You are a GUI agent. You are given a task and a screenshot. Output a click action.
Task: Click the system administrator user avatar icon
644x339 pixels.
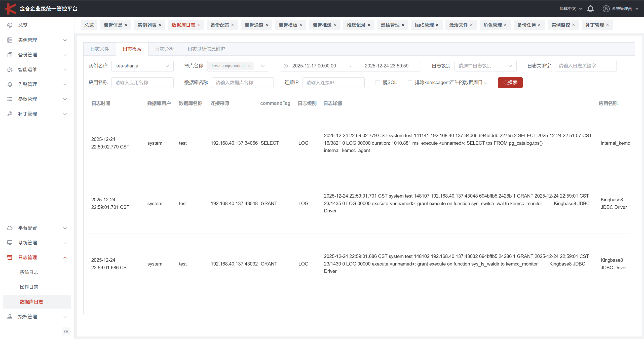[606, 9]
